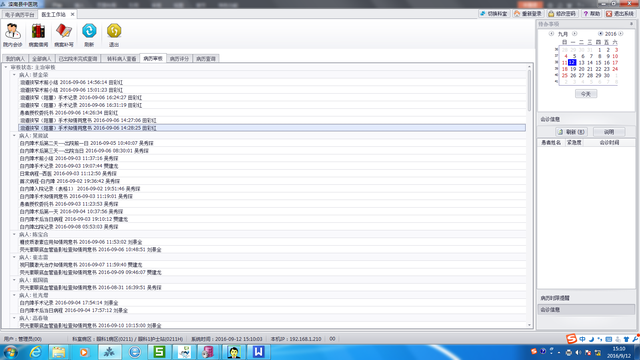
Task: Select day 19 in the calendar
Action: coord(573,69)
